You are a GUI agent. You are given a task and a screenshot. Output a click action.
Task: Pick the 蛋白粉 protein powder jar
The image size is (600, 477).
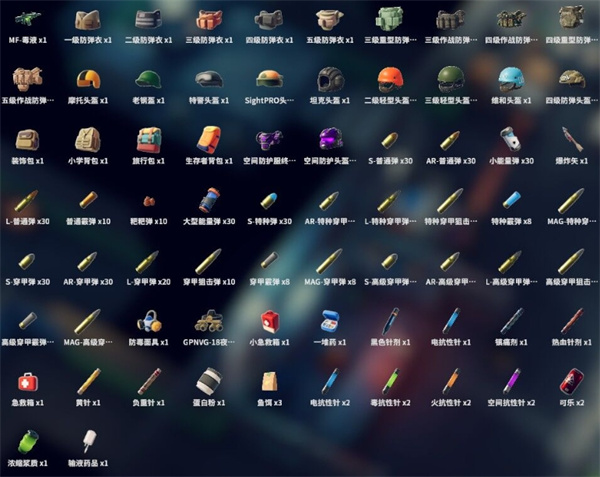pyautogui.click(x=209, y=382)
